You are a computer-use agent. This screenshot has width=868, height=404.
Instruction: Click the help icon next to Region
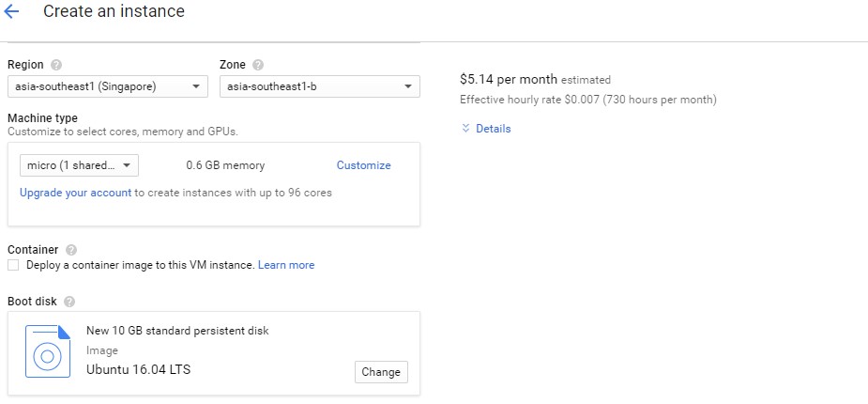click(x=56, y=65)
